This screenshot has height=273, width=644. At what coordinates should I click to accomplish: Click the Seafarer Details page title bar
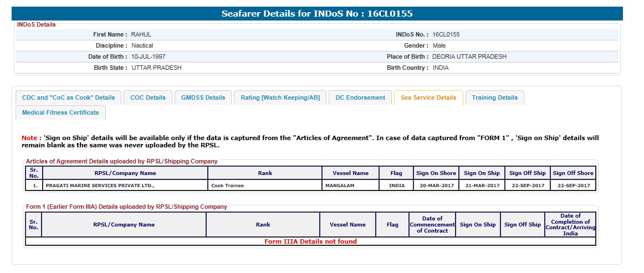[317, 14]
